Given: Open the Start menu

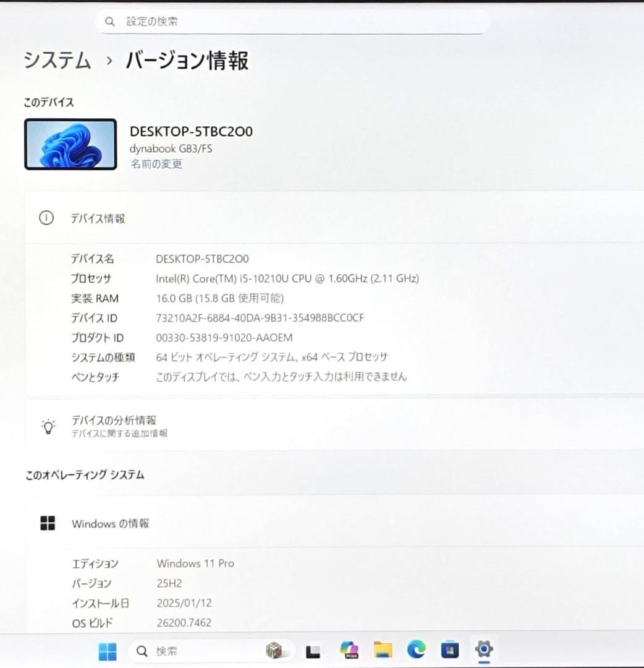Looking at the screenshot, I should pyautogui.click(x=106, y=650).
